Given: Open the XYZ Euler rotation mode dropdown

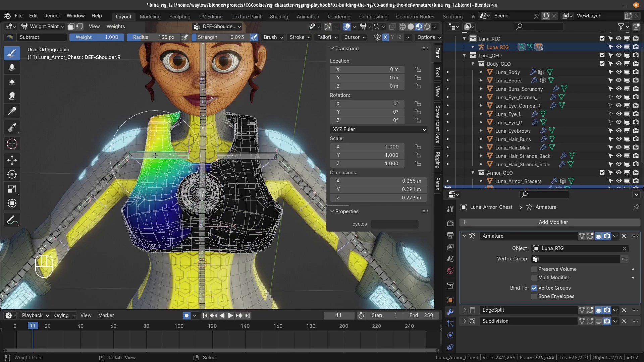Looking at the screenshot, I should tap(378, 129).
